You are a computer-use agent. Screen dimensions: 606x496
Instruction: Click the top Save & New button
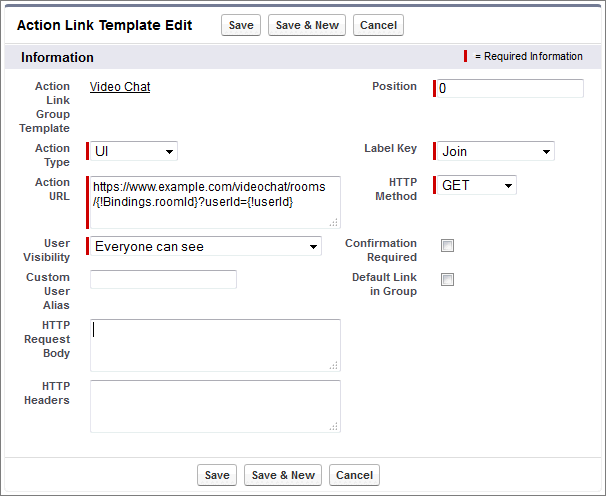click(307, 25)
